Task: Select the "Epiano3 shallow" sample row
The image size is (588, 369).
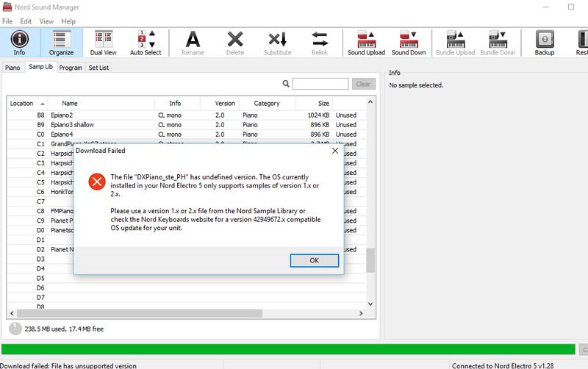Action: 186,125
